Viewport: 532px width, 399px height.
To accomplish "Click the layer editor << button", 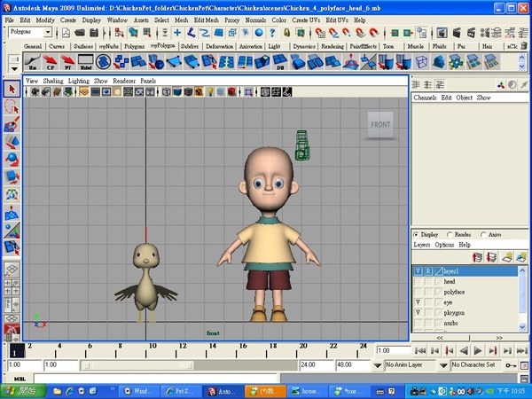I will [x=440, y=338].
